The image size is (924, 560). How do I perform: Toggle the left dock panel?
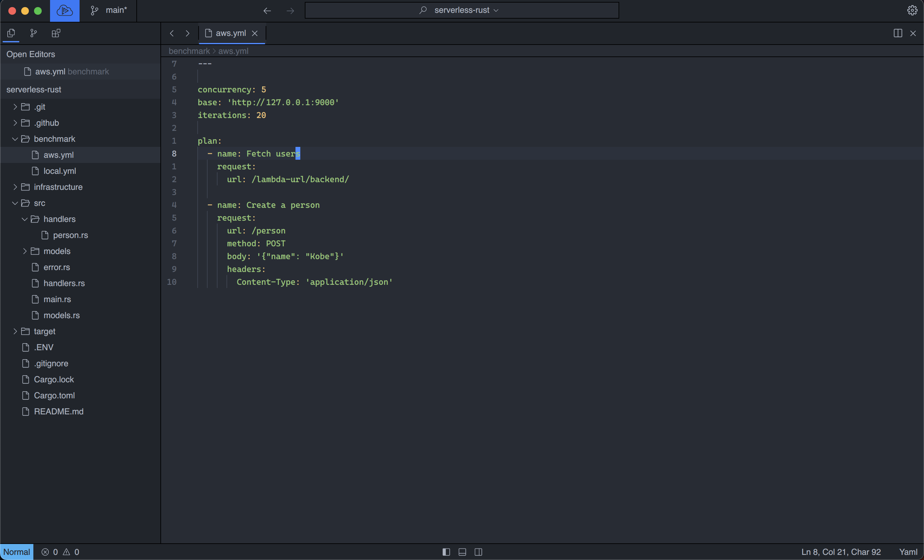click(446, 552)
